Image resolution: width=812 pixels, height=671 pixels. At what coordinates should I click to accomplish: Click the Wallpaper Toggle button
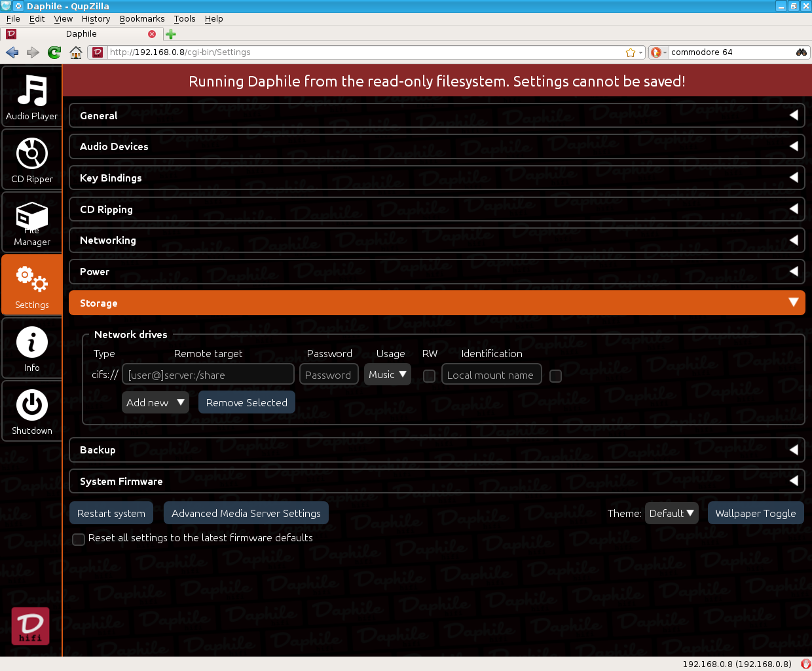(756, 513)
